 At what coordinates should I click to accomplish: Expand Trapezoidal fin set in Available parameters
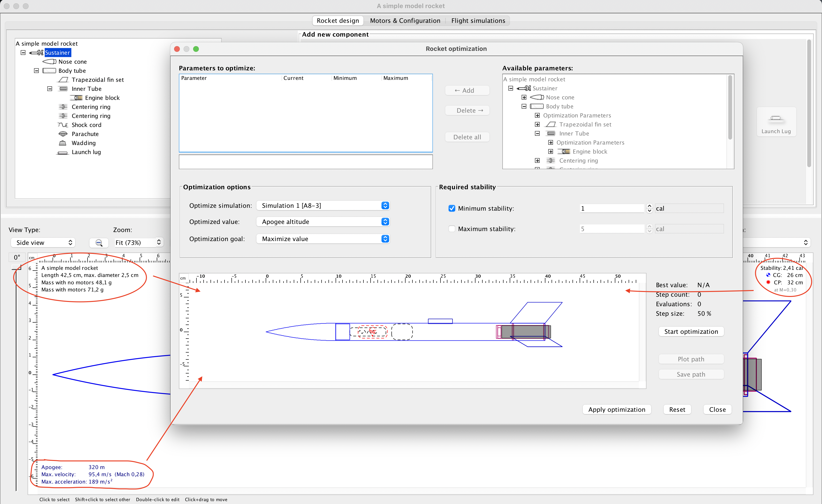click(x=538, y=124)
